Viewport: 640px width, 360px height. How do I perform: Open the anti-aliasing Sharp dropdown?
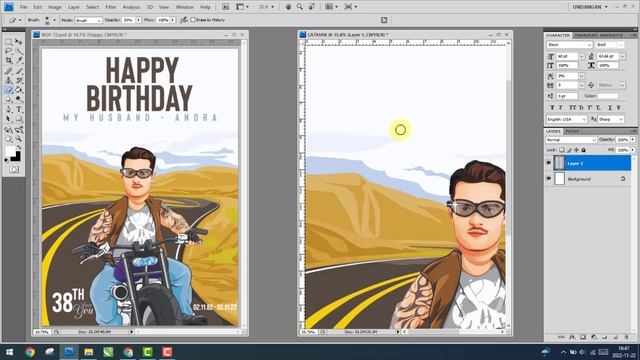(x=611, y=119)
